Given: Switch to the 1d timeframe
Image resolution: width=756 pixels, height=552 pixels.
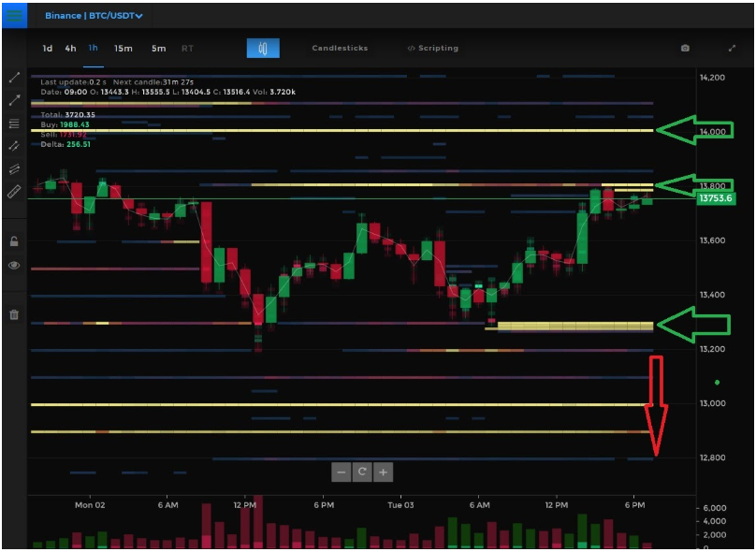Looking at the screenshot, I should (x=47, y=49).
